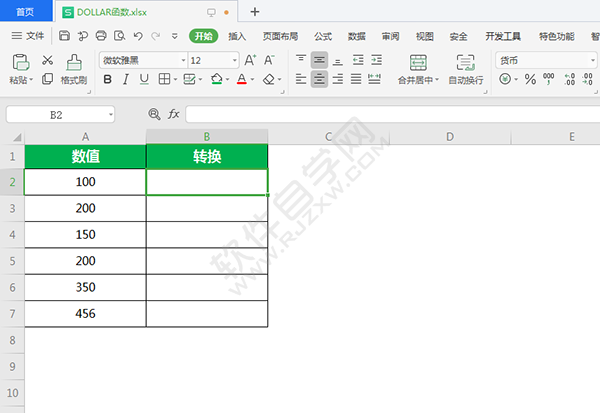Click the Paste clipboard icon

tap(21, 62)
